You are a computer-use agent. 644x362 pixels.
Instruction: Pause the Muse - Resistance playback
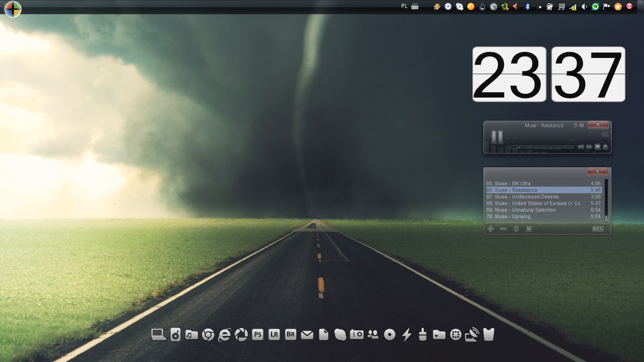[497, 137]
